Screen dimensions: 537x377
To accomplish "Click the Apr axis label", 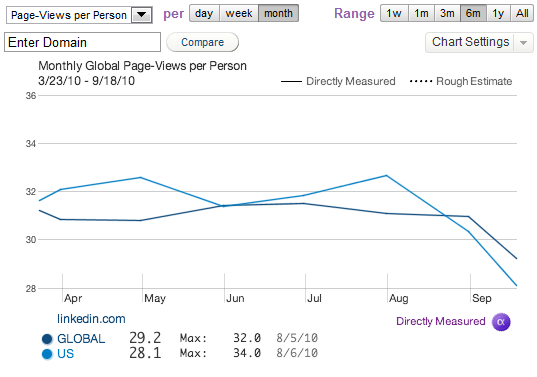I will [73, 298].
